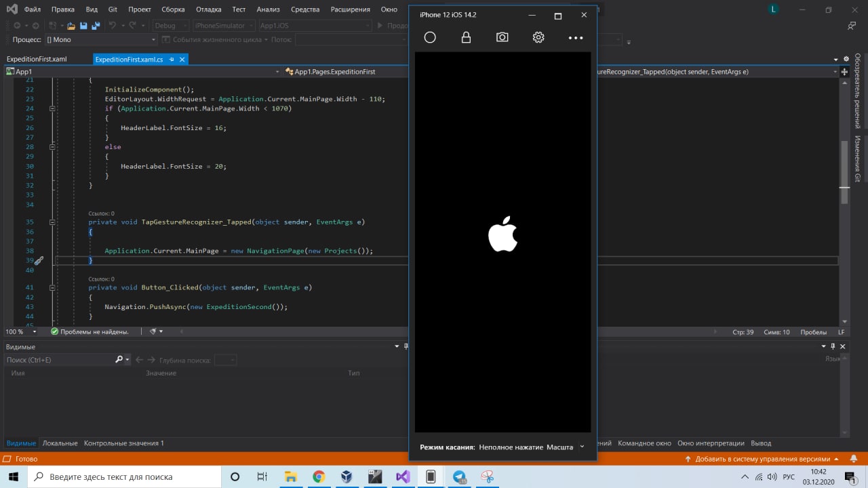
Task: Click Добавить в систему управления версиями
Action: click(x=762, y=459)
